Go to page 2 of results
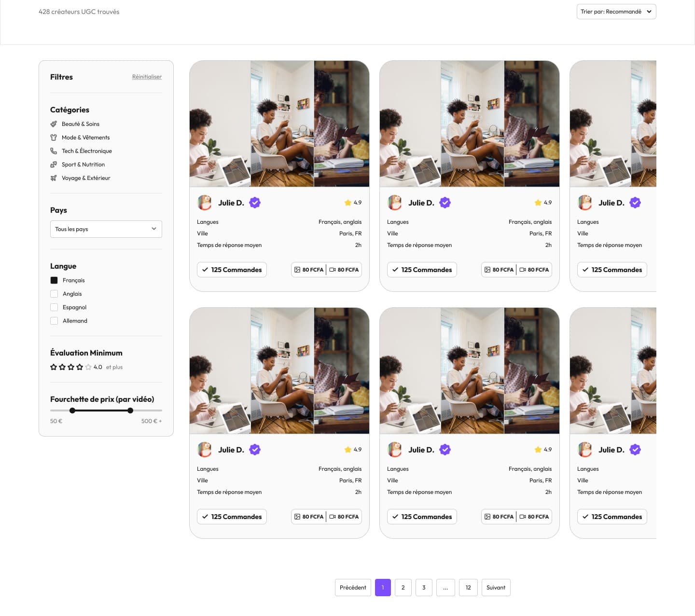This screenshot has height=616, width=695. (403, 588)
